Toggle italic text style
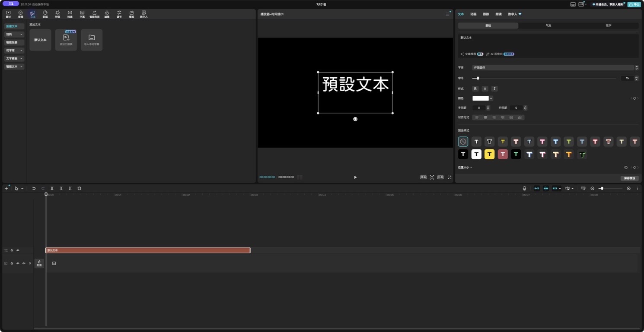The image size is (644, 332). pyautogui.click(x=494, y=89)
